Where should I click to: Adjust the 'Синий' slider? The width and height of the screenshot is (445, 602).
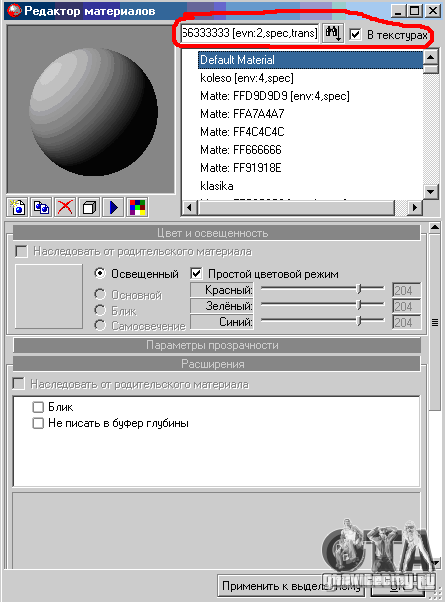tap(359, 321)
